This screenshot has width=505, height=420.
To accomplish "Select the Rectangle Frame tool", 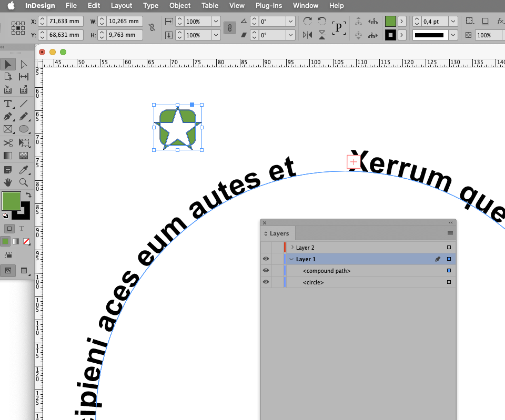I will click(7, 129).
